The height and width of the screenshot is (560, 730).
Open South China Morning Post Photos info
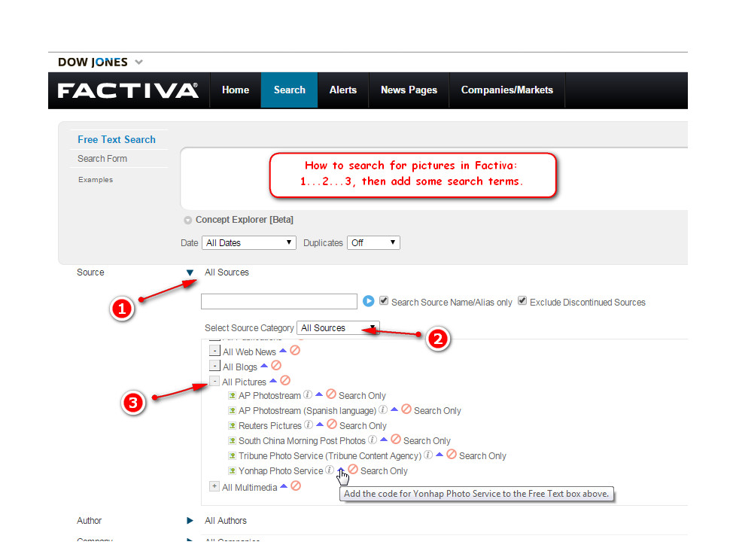[373, 440]
